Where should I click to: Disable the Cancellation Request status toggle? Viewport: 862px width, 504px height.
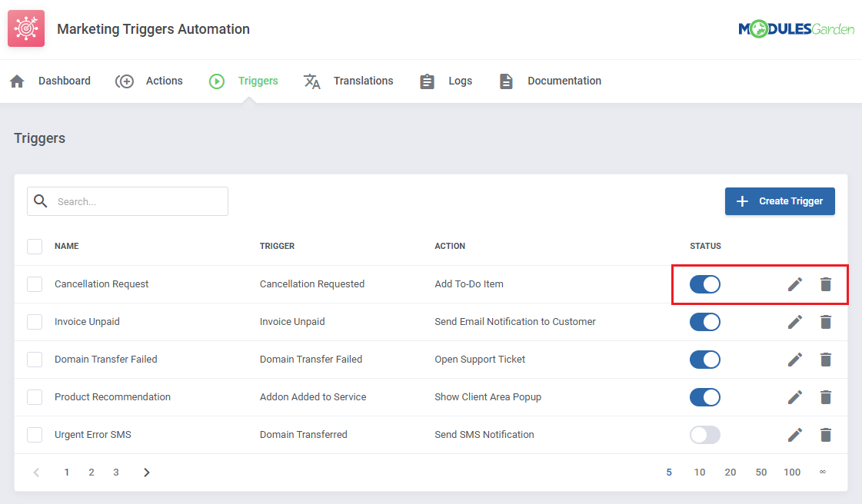[x=705, y=284]
